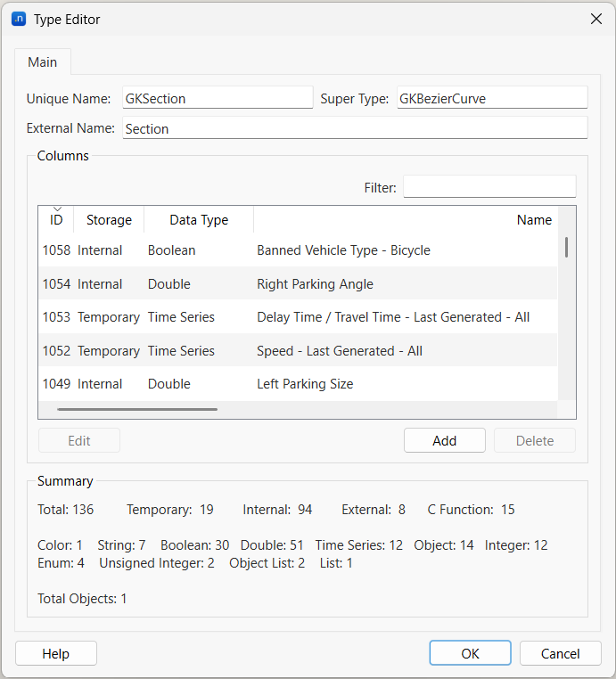
Task: Click the Double: 51 summary text
Action: [272, 544]
